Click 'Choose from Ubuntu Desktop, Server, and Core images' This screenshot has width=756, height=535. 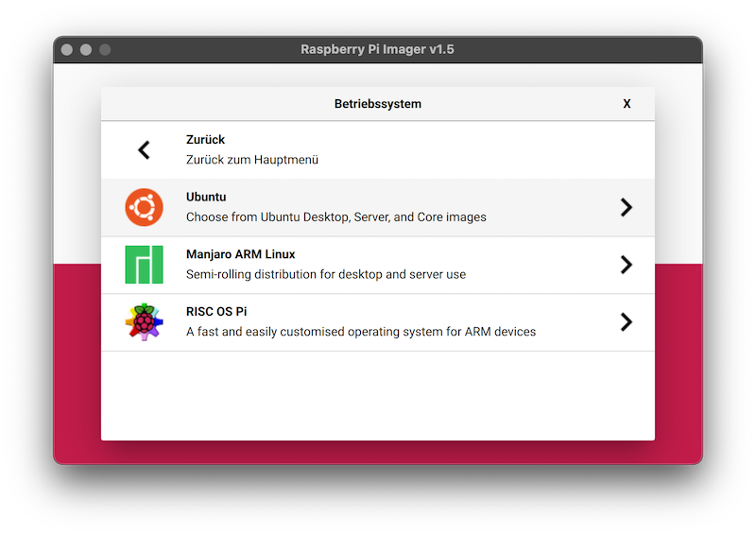336,217
